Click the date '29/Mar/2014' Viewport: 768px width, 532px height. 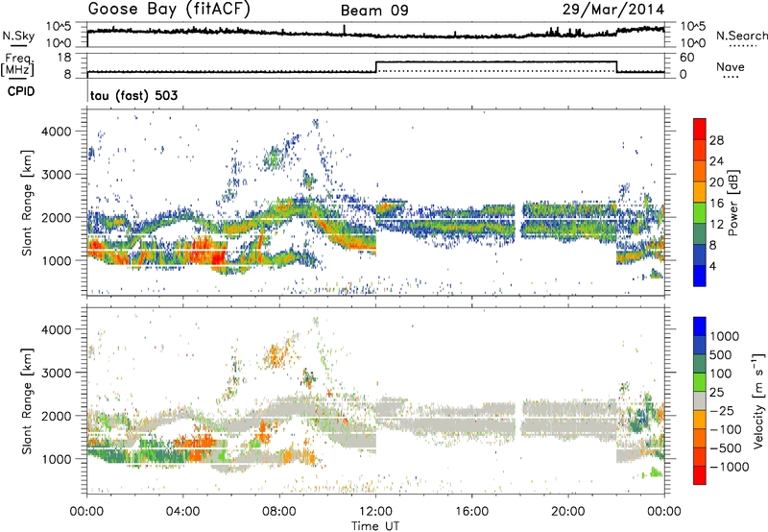[613, 10]
